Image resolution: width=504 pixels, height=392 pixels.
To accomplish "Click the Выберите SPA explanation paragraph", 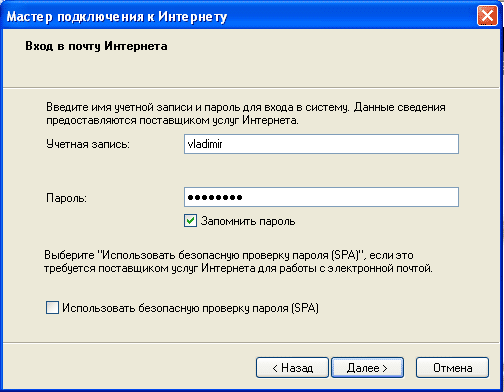I will pyautogui.click(x=238, y=262).
